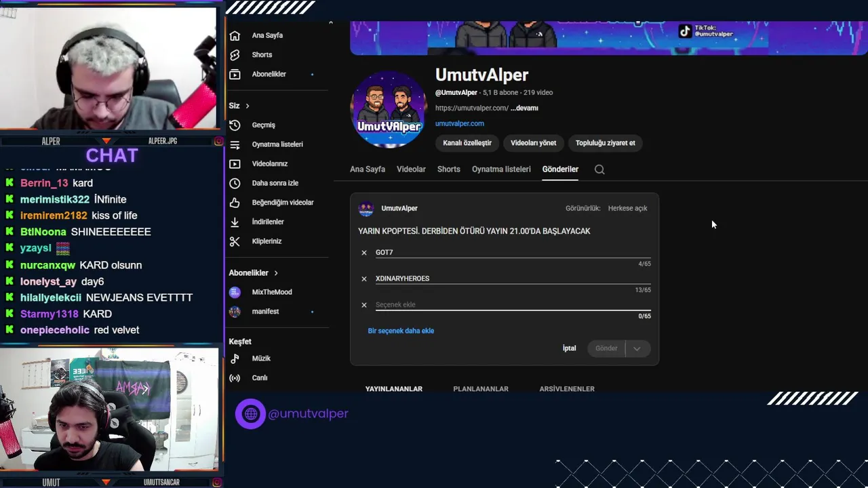Click UmutvAlper avatar in the post editor
Screen dimensions: 868x488
point(366,208)
